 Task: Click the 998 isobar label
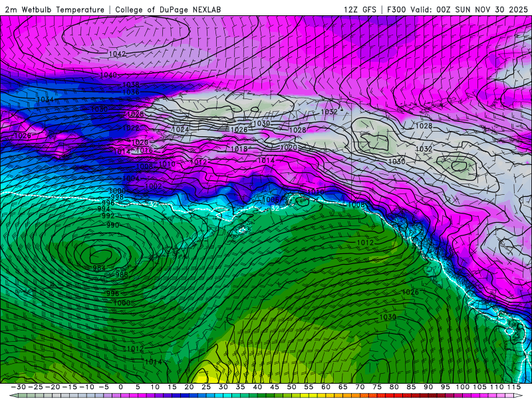point(117,197)
